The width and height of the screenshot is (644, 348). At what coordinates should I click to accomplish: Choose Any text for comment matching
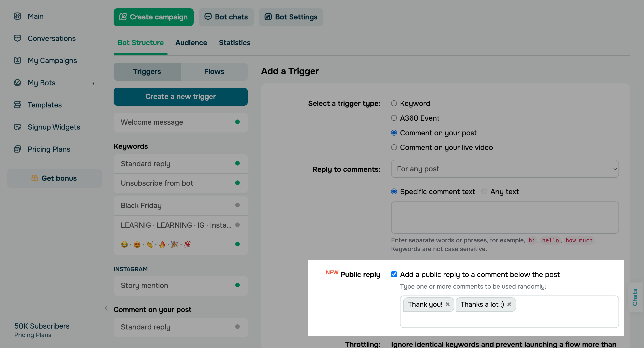pyautogui.click(x=484, y=191)
